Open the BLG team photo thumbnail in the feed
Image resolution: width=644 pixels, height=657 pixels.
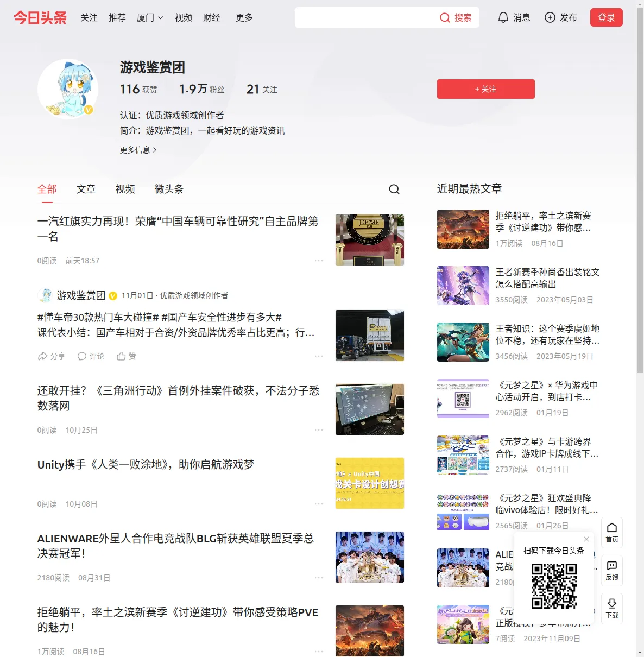[x=370, y=557]
